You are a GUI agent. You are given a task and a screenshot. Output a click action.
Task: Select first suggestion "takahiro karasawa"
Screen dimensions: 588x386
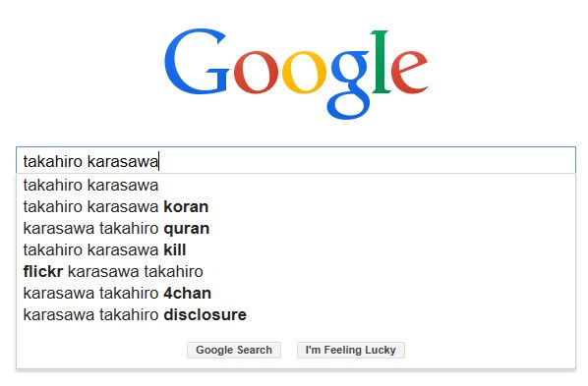296,185
